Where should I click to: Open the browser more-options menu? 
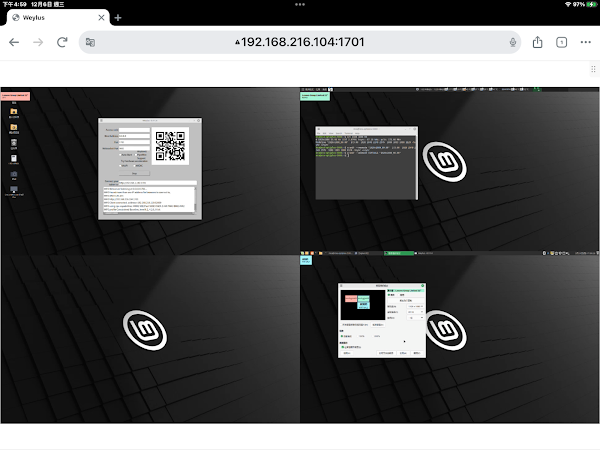pos(586,42)
